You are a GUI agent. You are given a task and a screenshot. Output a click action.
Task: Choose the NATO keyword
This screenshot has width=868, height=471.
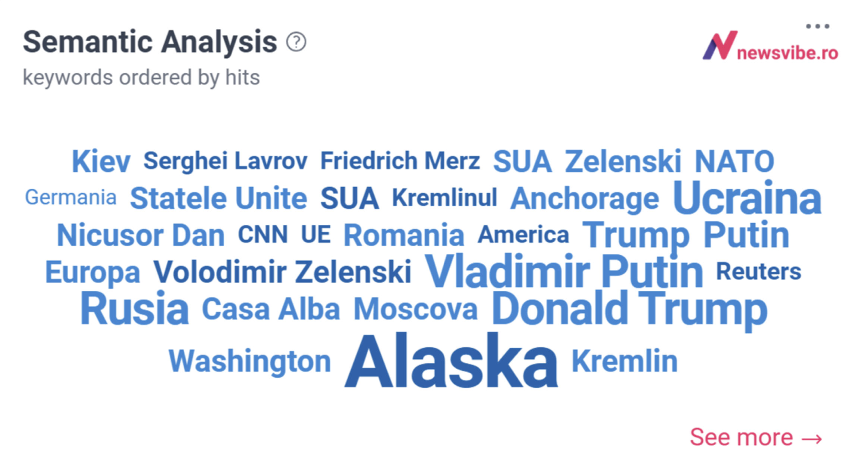pos(735,161)
